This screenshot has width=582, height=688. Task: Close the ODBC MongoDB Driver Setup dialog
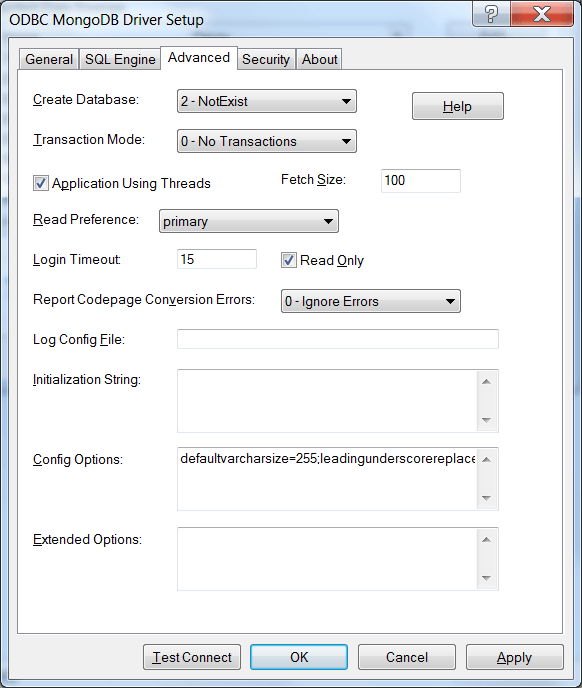[x=542, y=14]
